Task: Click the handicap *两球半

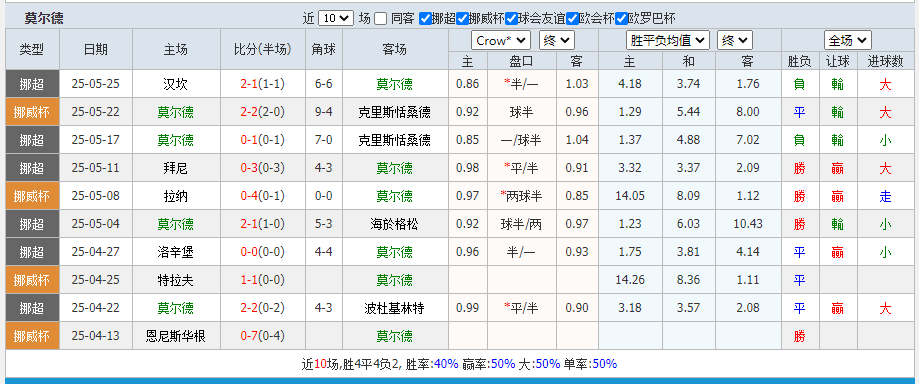Action: pos(521,196)
